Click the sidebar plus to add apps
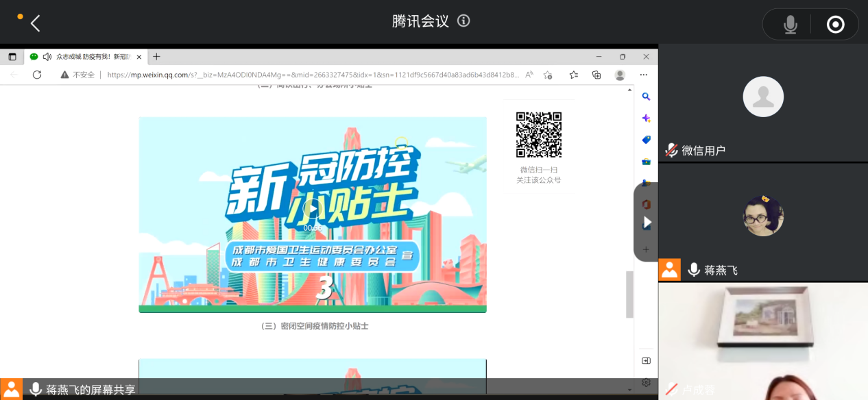This screenshot has height=400, width=868. click(x=646, y=249)
